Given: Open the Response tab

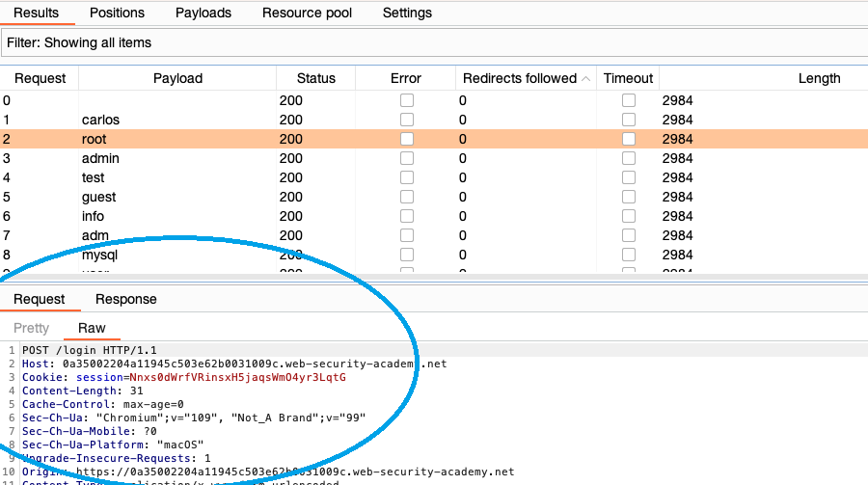Looking at the screenshot, I should click(125, 299).
